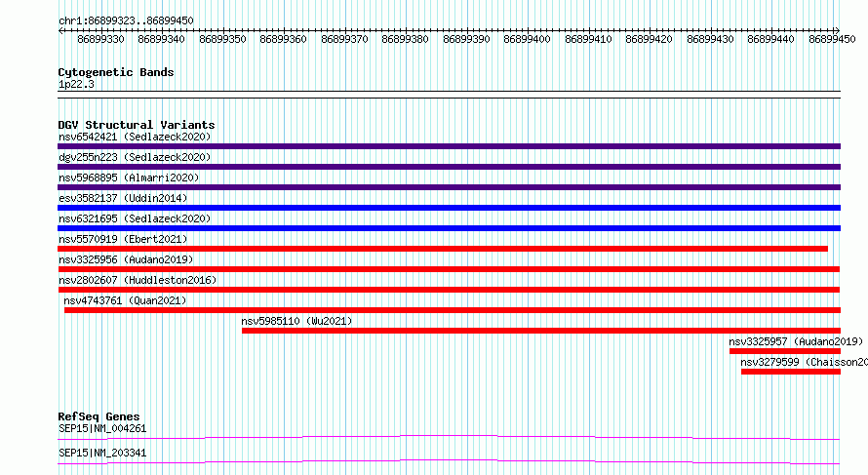Click ruler position 86899420

pyautogui.click(x=649, y=39)
